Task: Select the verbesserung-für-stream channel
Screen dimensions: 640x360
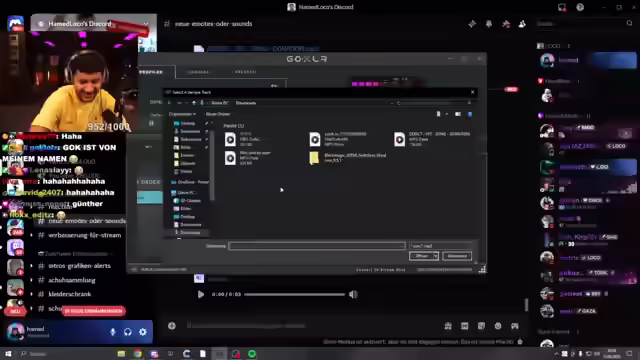Action: click(84, 235)
